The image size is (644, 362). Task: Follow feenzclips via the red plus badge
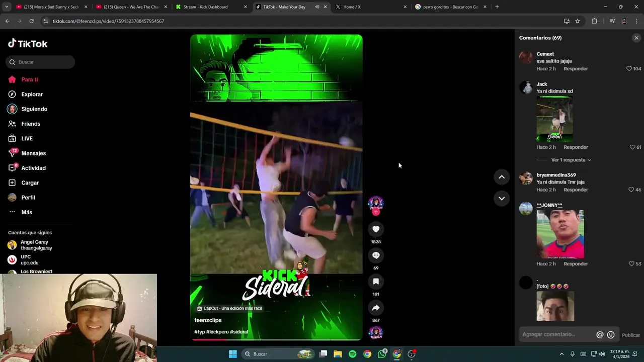(x=376, y=212)
